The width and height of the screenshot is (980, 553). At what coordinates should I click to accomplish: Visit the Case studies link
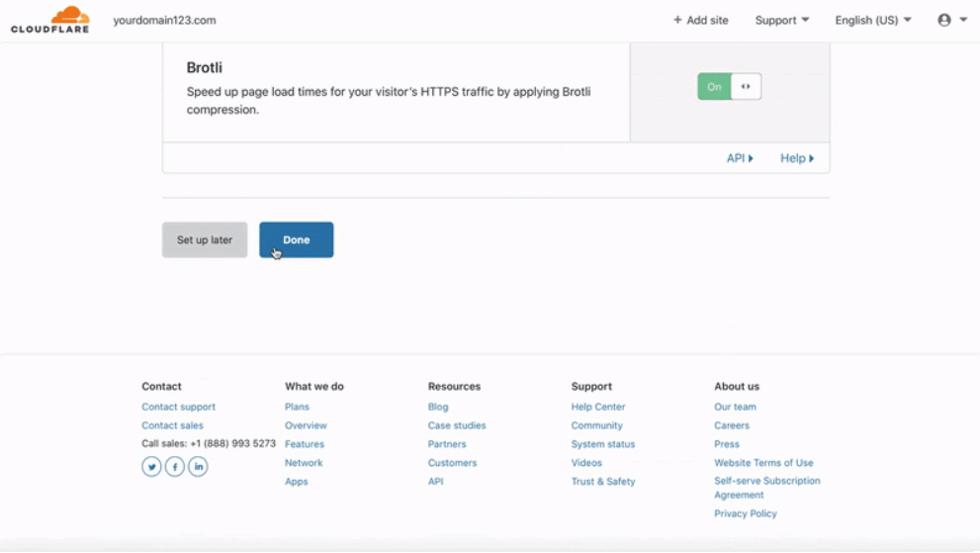coord(456,425)
